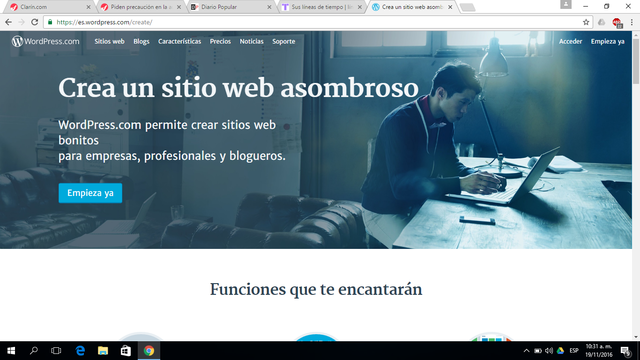Click the WordPress.com logo
The image size is (640, 360).
(x=45, y=41)
